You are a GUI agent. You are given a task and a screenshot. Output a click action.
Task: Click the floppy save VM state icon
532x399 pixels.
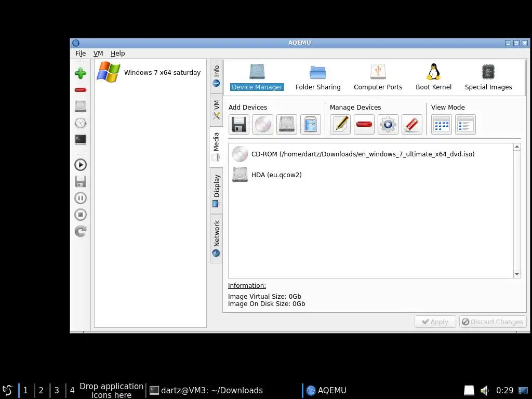coord(81,181)
